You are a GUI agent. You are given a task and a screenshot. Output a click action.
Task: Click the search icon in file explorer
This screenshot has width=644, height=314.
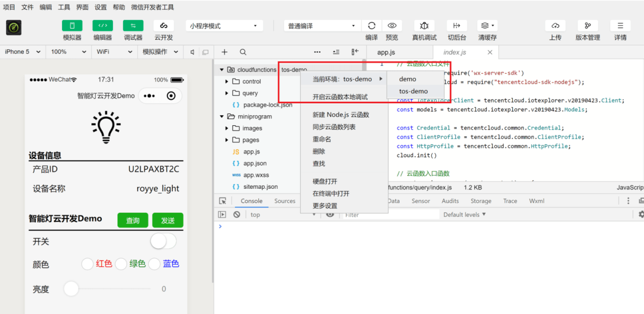coord(243,52)
